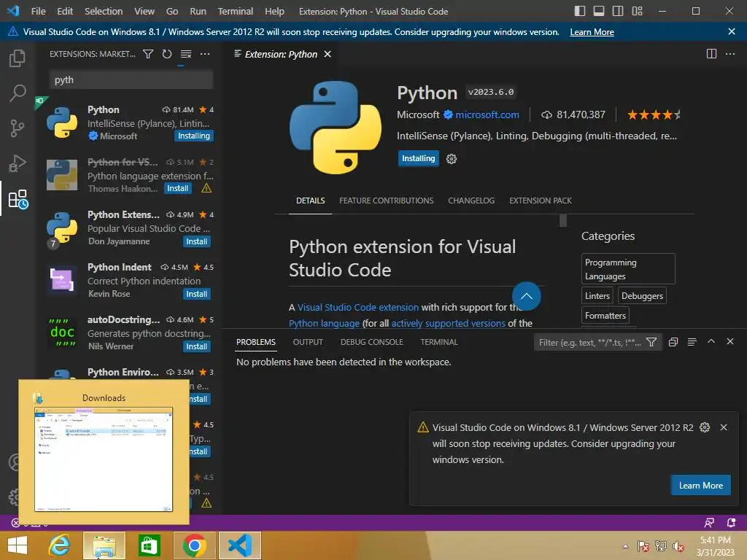The image size is (747, 560).
Task: Select the Debuggers category
Action: click(x=642, y=296)
